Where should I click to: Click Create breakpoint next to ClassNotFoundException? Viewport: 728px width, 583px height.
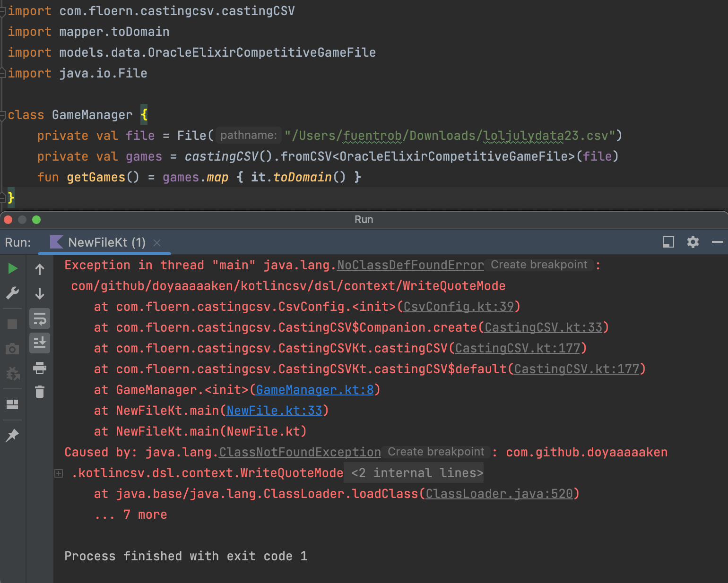[436, 452]
